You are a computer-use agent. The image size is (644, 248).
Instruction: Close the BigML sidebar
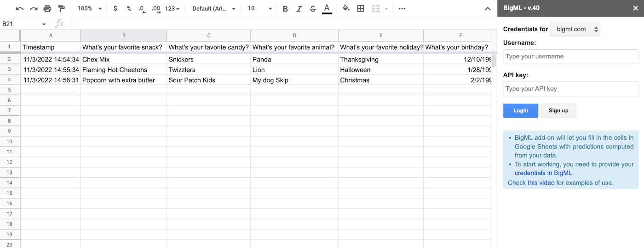[635, 8]
